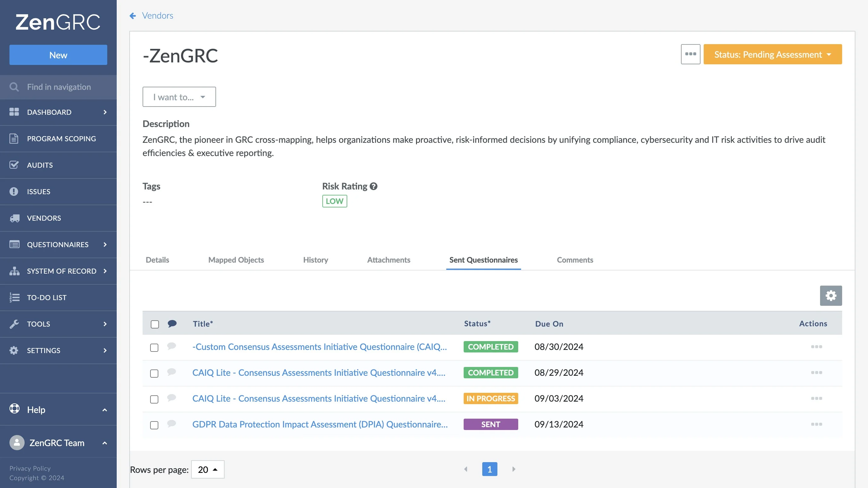Open the In Progress CAIQ Lite questionnaire link
Viewport: 868px width, 488px height.
pyautogui.click(x=319, y=398)
